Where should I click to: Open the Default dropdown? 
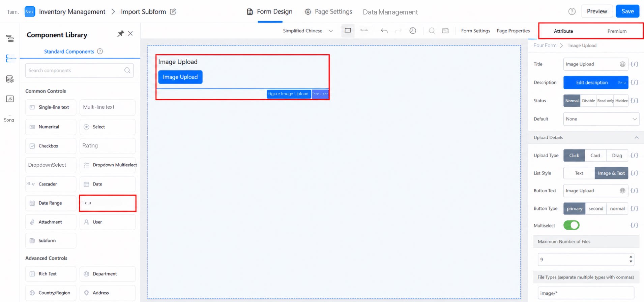pos(601,119)
